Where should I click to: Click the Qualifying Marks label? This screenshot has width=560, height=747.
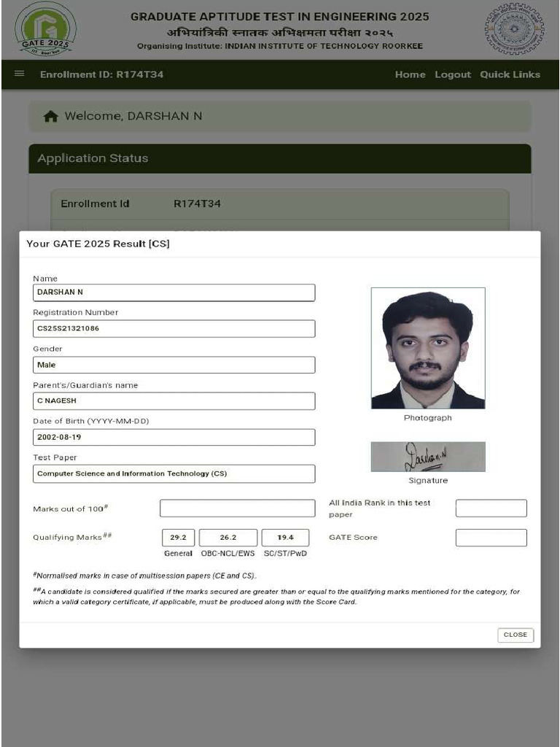[72, 537]
